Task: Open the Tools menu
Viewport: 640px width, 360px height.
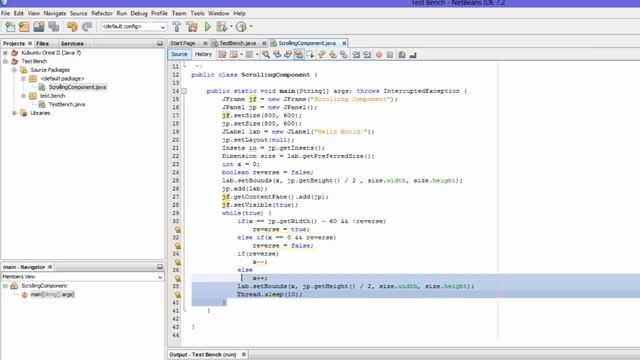Action: point(197,13)
